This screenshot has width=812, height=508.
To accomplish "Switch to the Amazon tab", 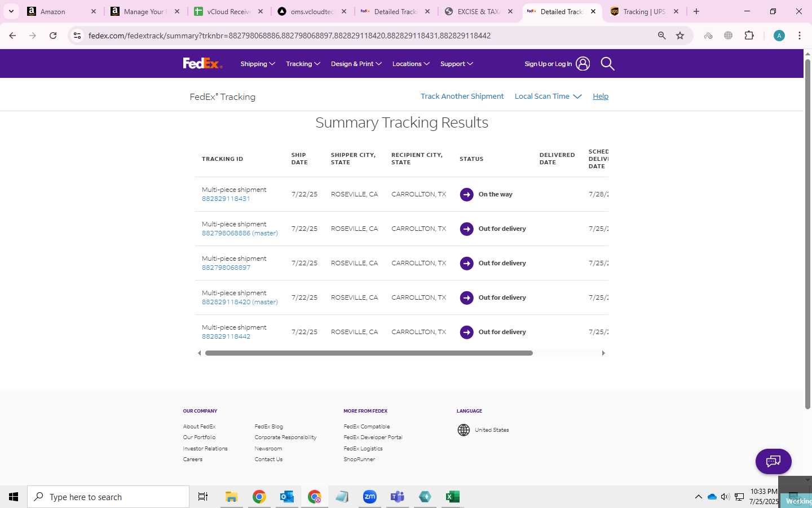I will [x=61, y=11].
